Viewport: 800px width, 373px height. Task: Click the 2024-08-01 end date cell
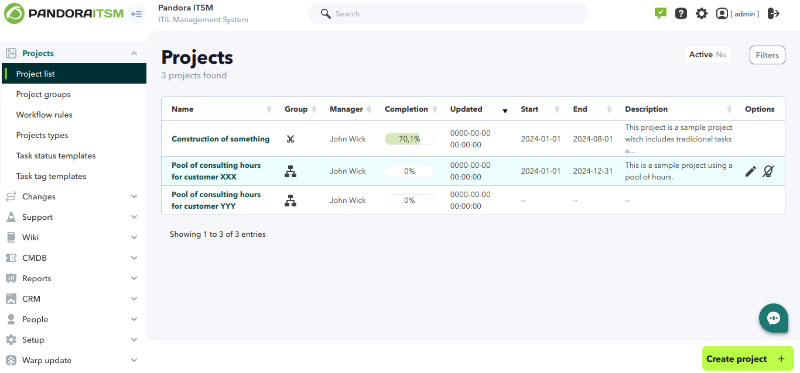pyautogui.click(x=592, y=139)
